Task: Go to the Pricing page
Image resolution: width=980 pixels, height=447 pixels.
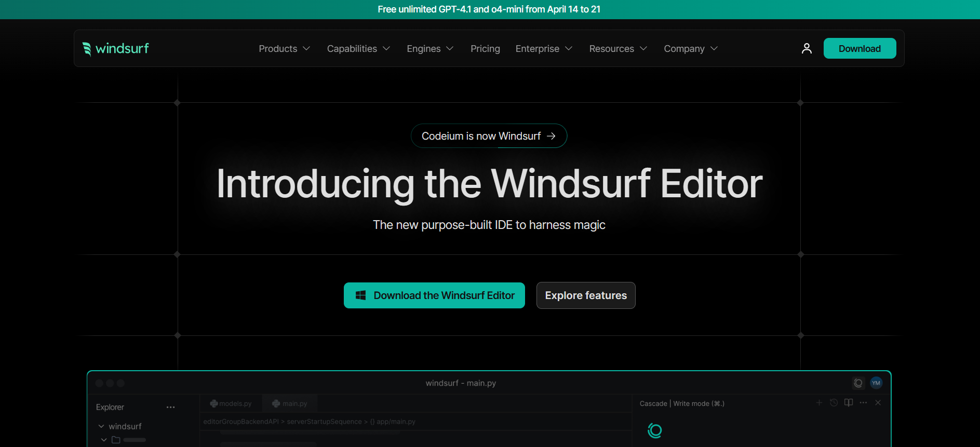Action: coord(485,49)
